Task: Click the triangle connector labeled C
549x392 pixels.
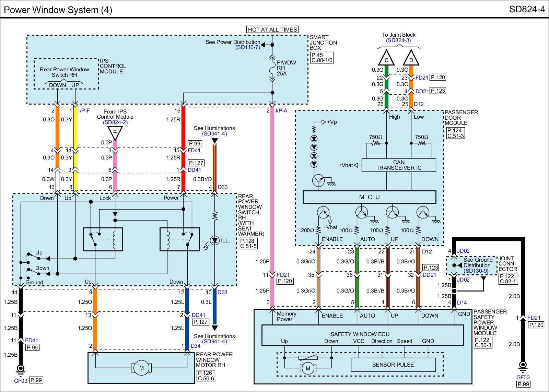Action: (x=386, y=59)
